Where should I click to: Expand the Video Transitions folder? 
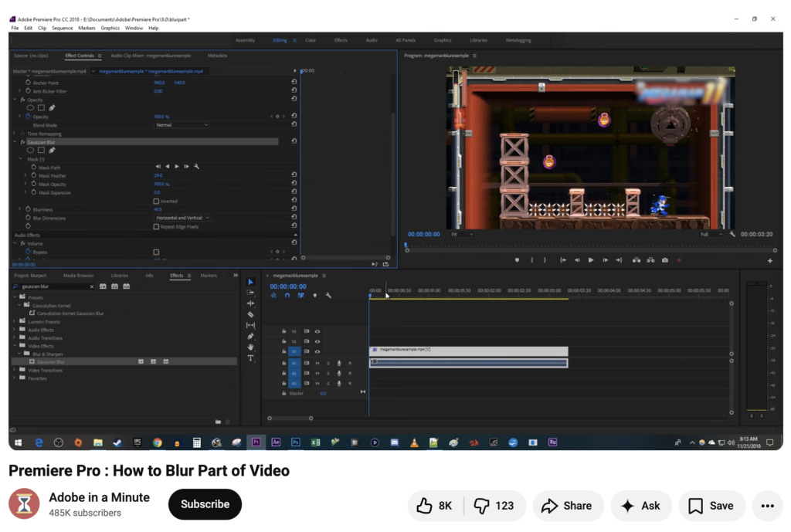14,370
